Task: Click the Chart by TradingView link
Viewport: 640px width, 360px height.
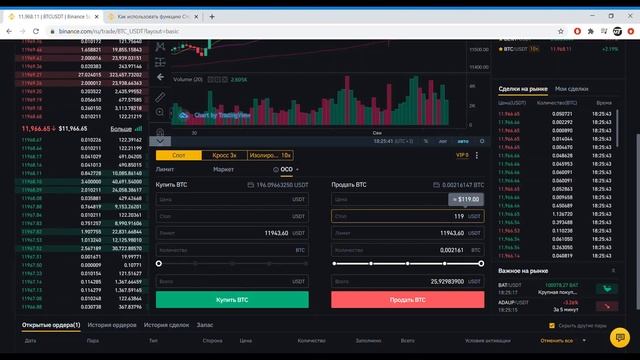Action: point(222,116)
